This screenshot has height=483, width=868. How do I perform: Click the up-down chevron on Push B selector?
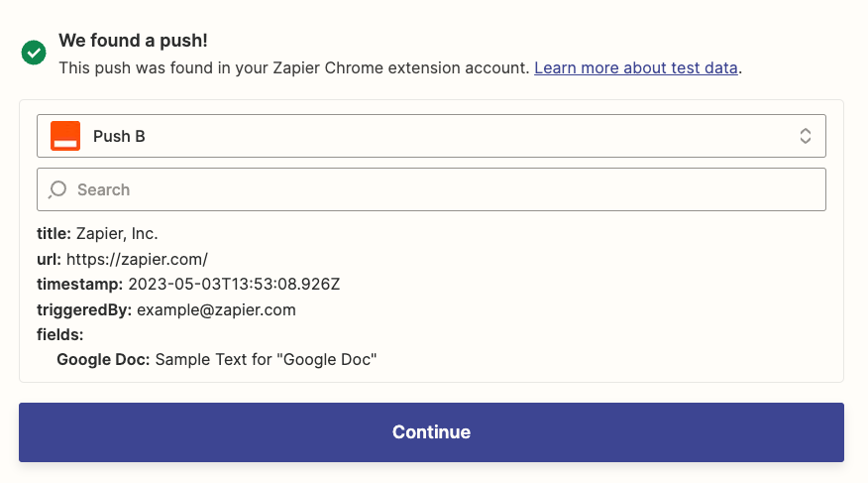806,136
